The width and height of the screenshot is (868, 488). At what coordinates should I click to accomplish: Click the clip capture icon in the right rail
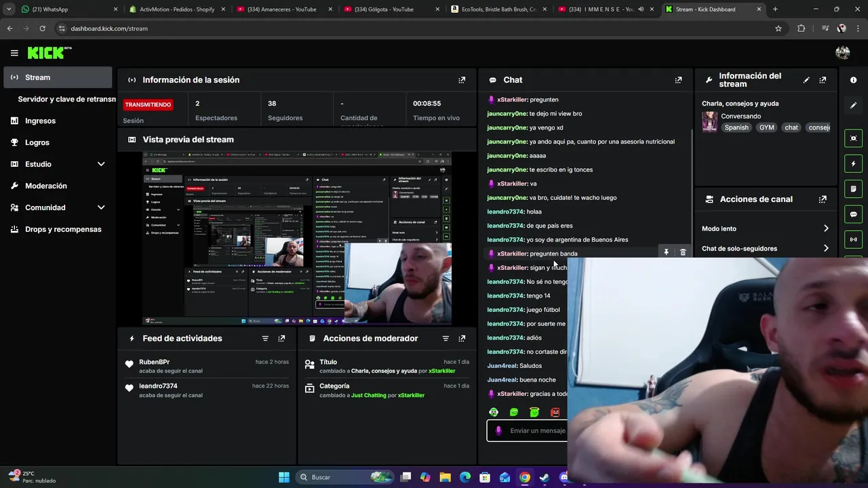tap(853, 138)
